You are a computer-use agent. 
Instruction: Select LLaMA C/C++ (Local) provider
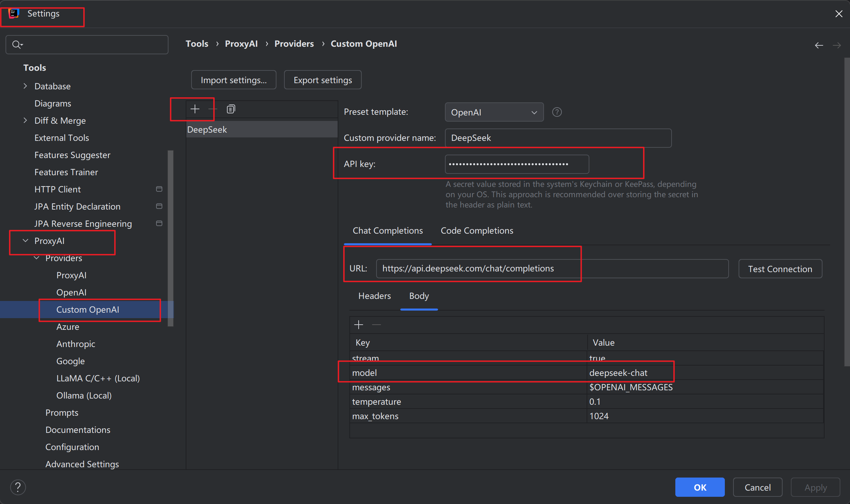coord(98,378)
